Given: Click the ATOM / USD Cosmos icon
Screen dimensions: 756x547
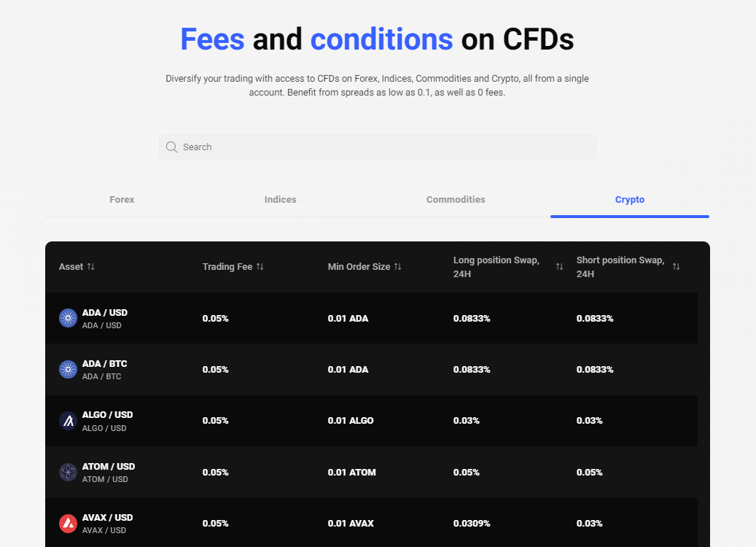Looking at the screenshot, I should point(68,472).
